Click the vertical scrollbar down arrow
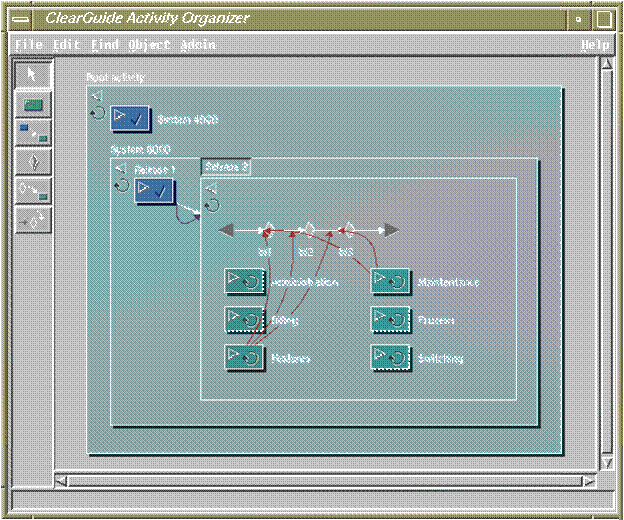The width and height of the screenshot is (624, 520). pyautogui.click(x=607, y=463)
